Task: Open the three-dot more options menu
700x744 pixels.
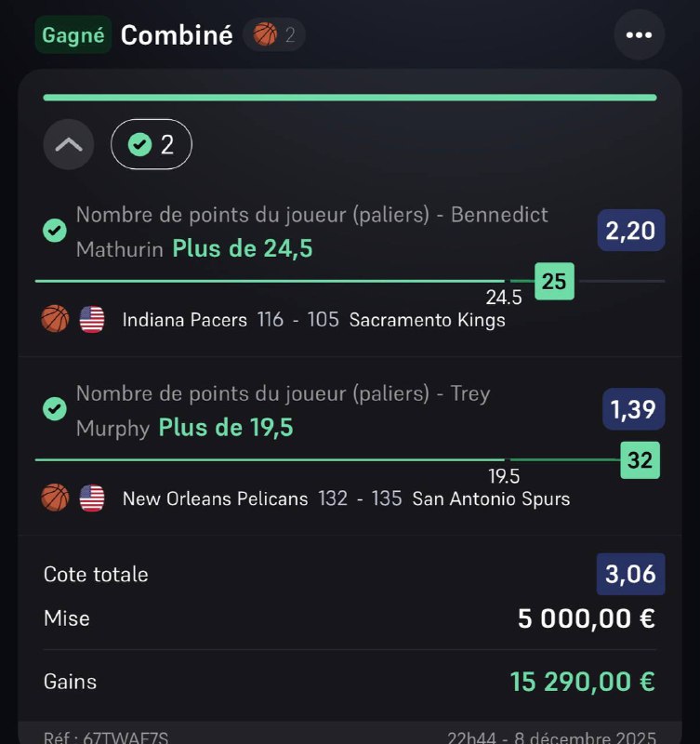Action: pyautogui.click(x=639, y=35)
